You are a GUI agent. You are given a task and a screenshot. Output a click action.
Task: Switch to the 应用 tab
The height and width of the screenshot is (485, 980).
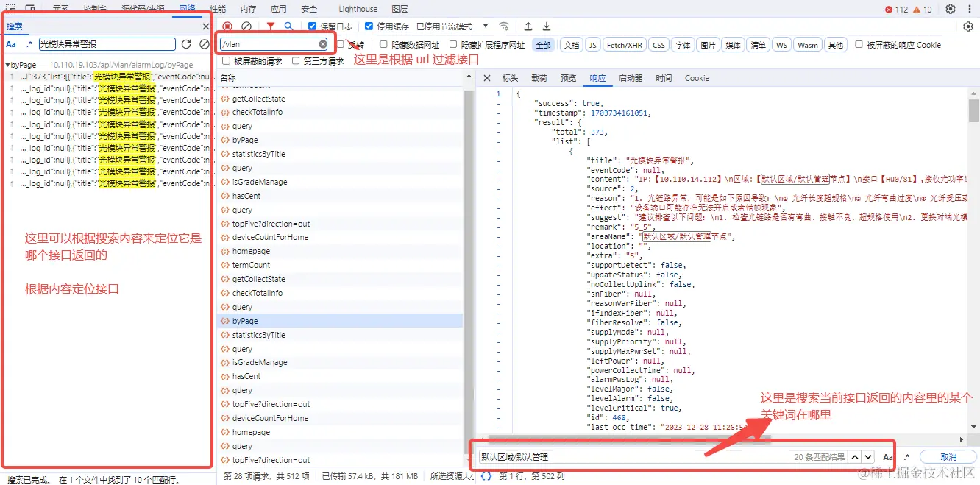[279, 9]
